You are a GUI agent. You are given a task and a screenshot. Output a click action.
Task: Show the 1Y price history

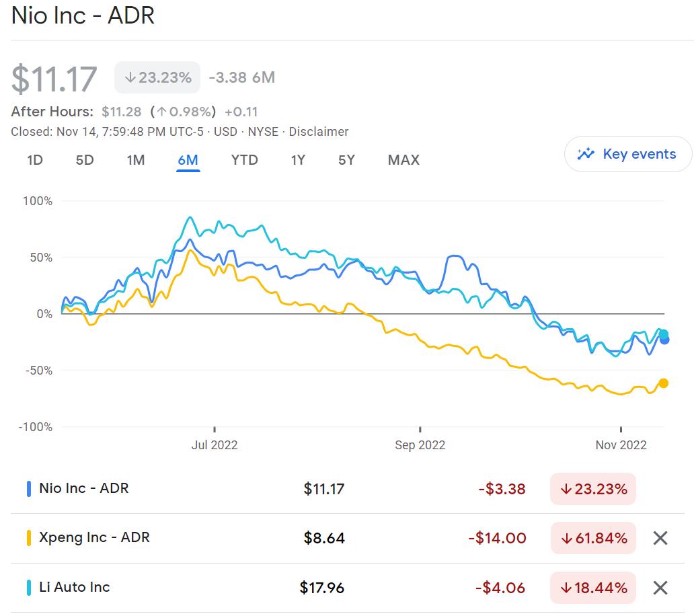pos(298,160)
